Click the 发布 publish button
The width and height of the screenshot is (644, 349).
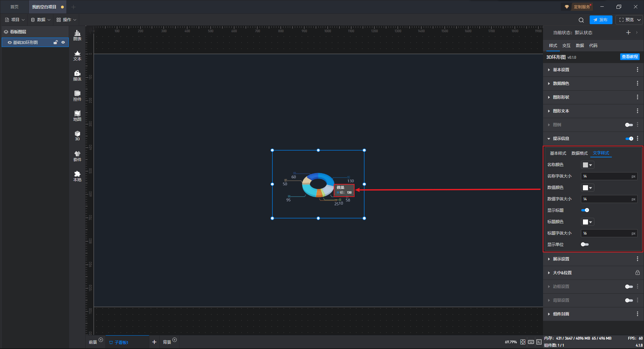tap(601, 20)
